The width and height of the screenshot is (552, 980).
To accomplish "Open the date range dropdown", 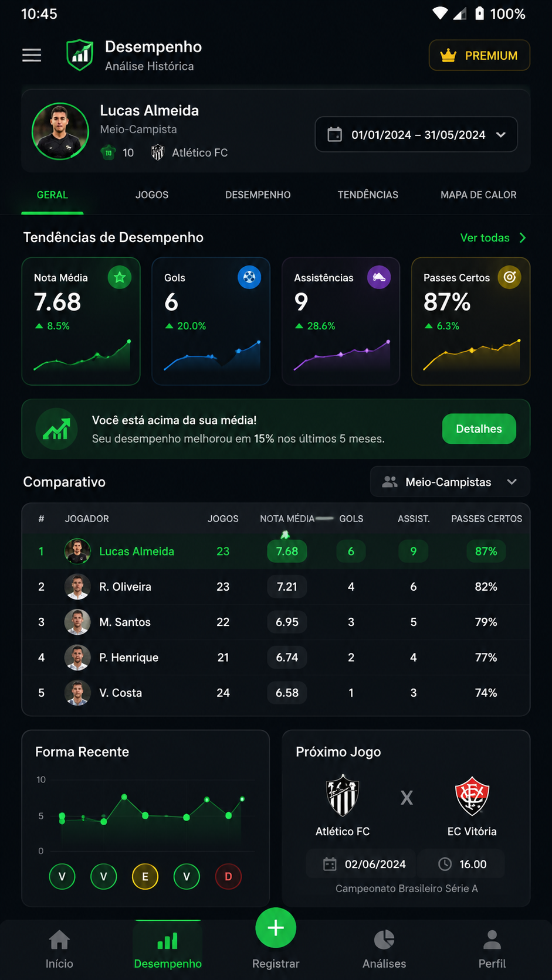I will (x=416, y=134).
